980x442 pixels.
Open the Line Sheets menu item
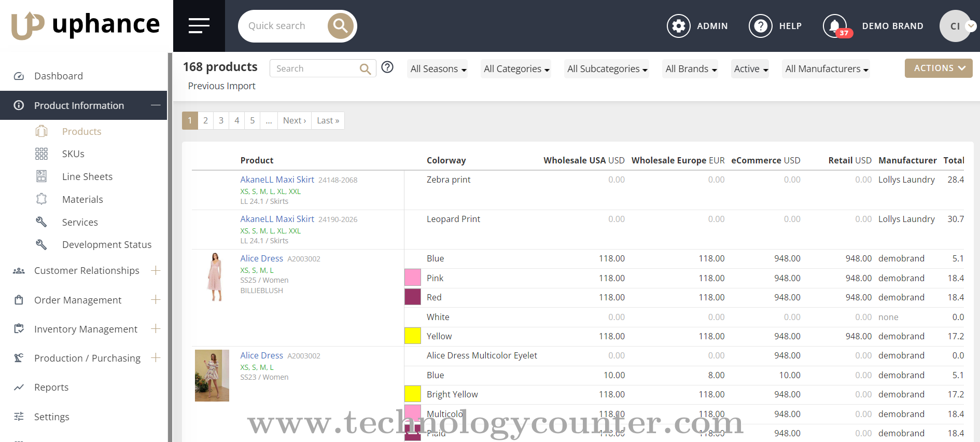pos(87,176)
